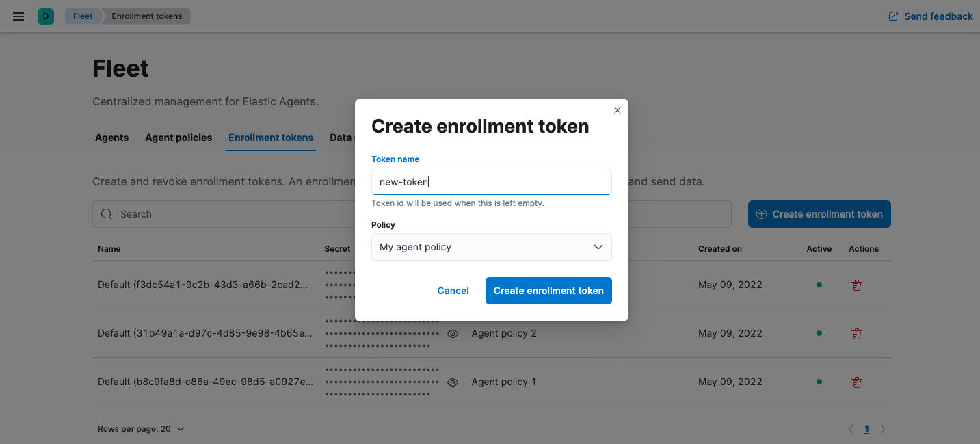980x444 pixels.
Task: Go to the next page with the chevron
Action: click(882, 428)
